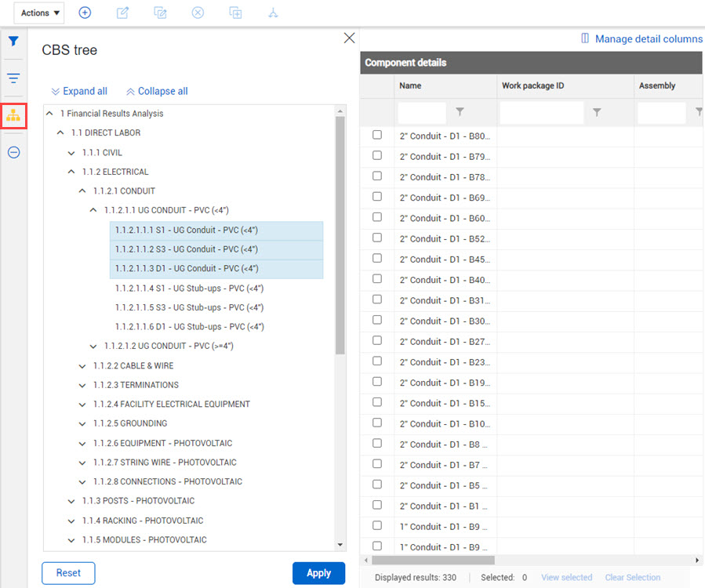The height and width of the screenshot is (588, 705).
Task: Open the Actions dropdown menu
Action: pos(39,13)
